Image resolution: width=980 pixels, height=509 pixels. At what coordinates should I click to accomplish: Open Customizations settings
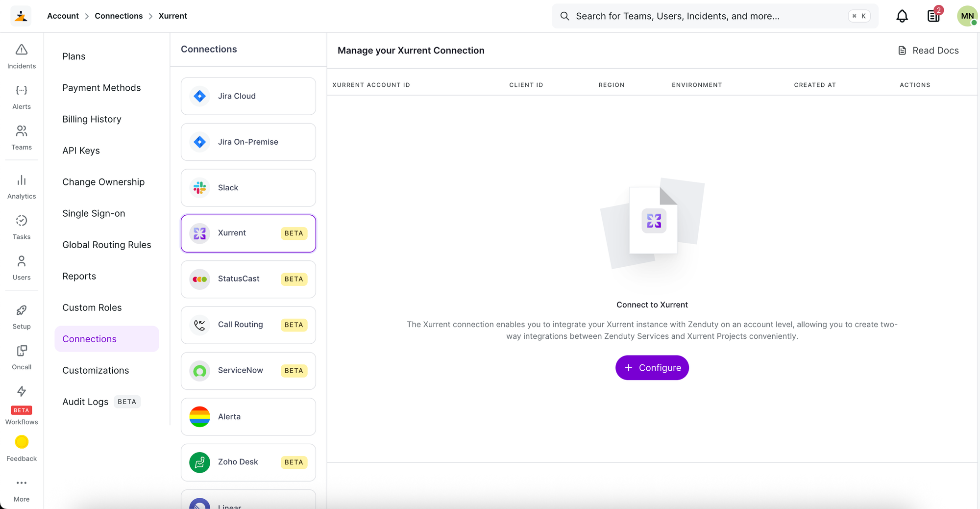click(96, 370)
